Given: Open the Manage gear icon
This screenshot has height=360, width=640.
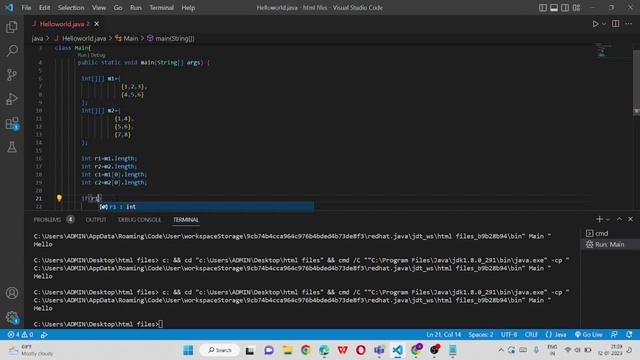Looking at the screenshot, I should 12,317.
